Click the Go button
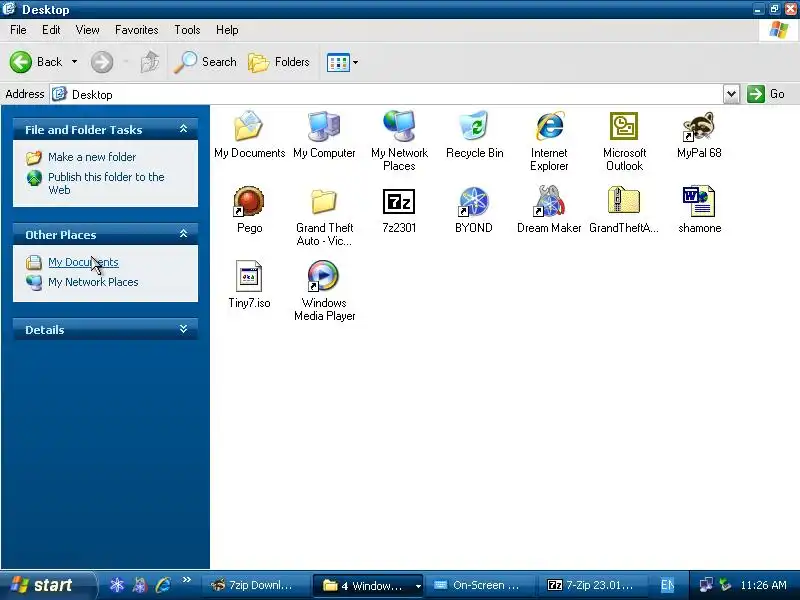The width and height of the screenshot is (800, 600). click(x=766, y=94)
